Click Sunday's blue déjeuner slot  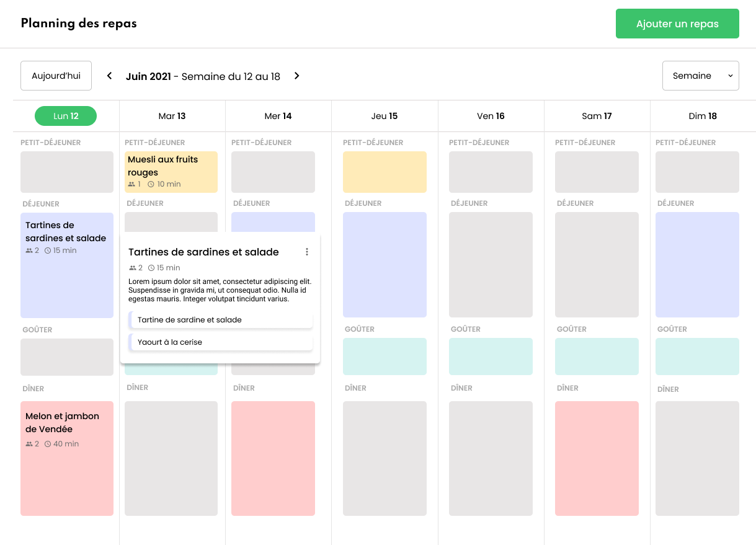point(696,265)
